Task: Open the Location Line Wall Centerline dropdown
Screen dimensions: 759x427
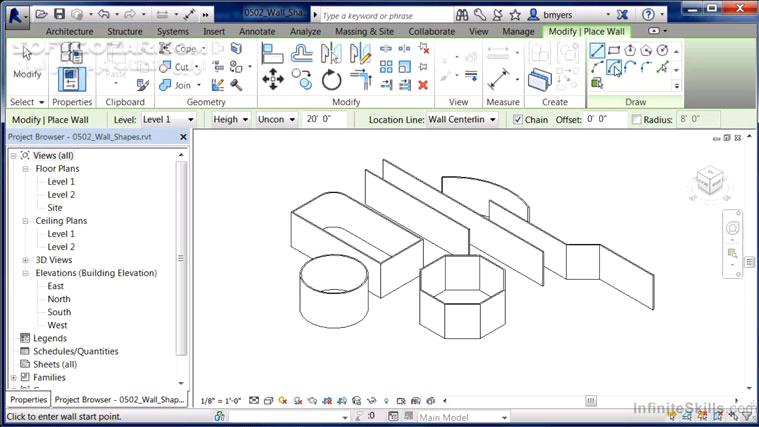Action: point(462,120)
